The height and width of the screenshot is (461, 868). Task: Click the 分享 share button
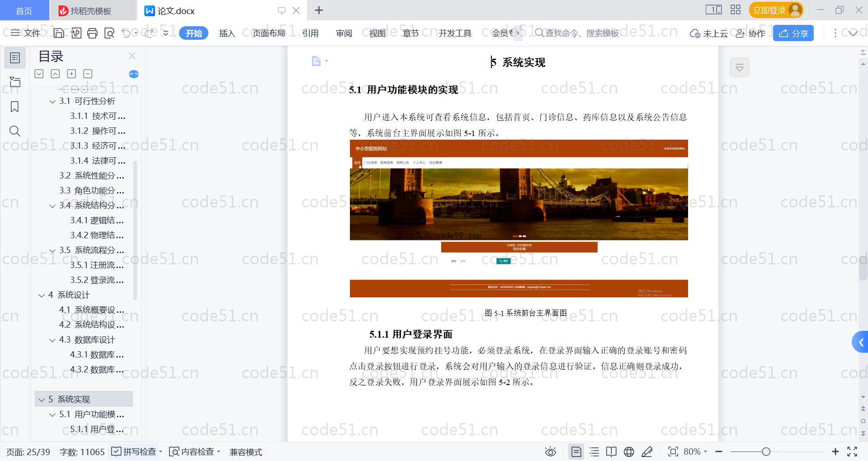[793, 33]
